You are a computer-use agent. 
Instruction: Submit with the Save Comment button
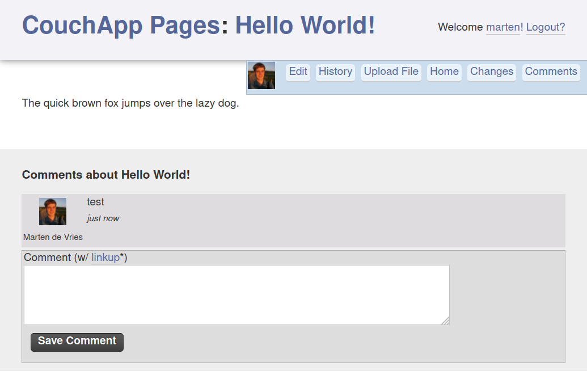77,342
